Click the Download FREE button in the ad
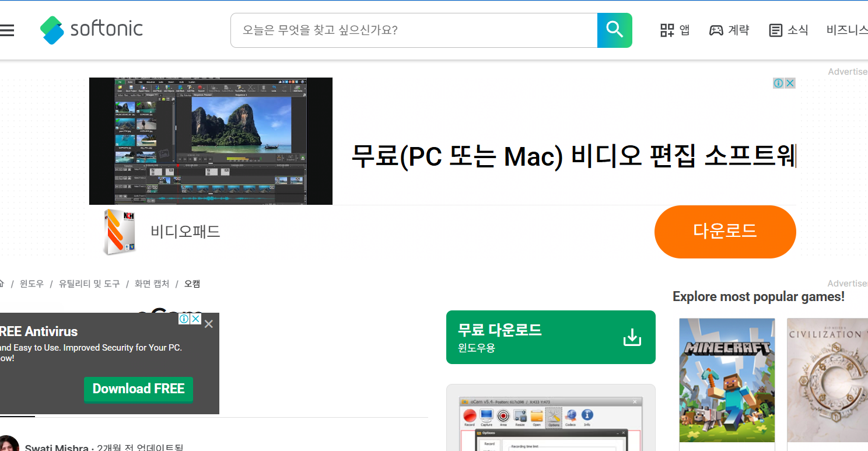The height and width of the screenshot is (451, 868). (138, 389)
